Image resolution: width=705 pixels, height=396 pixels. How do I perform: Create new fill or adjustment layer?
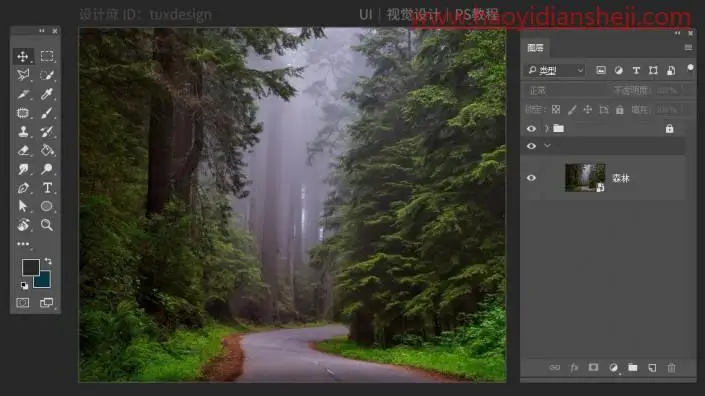(x=613, y=368)
